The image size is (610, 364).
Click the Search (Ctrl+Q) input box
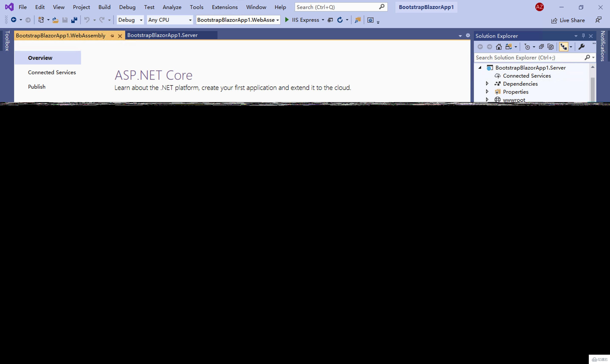tap(341, 7)
